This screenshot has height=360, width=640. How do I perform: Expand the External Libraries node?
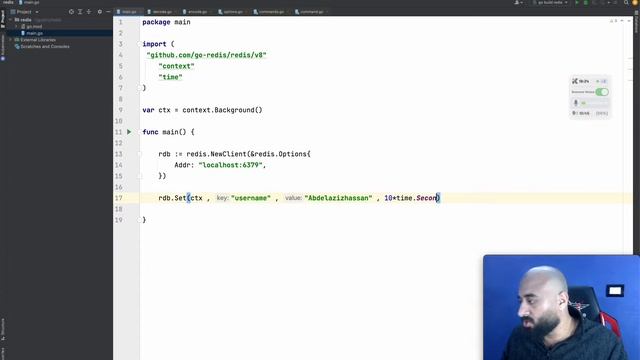[11, 40]
